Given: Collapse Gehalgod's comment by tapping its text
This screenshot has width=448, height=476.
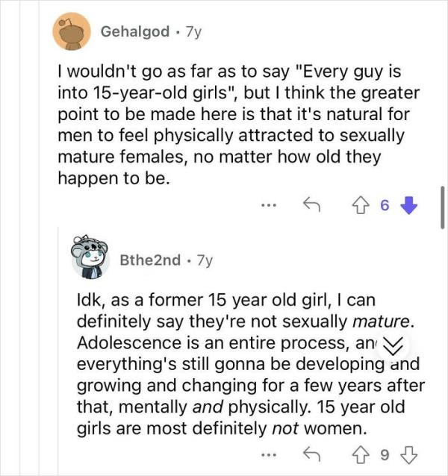Looking at the screenshot, I should (x=238, y=125).
